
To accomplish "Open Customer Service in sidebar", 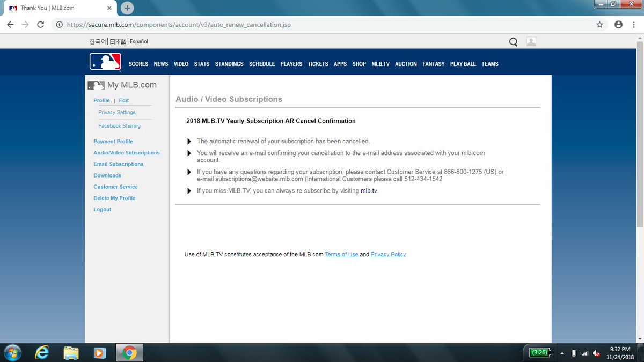I will pyautogui.click(x=115, y=187).
